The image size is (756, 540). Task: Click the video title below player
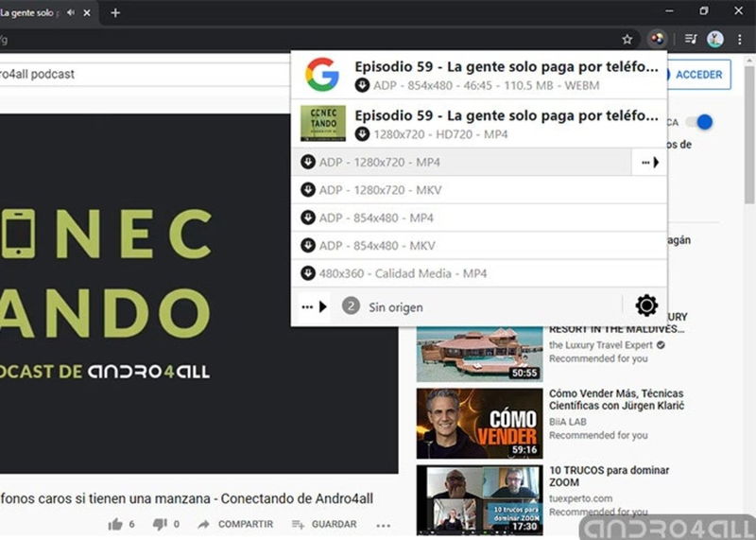[x=186, y=498]
